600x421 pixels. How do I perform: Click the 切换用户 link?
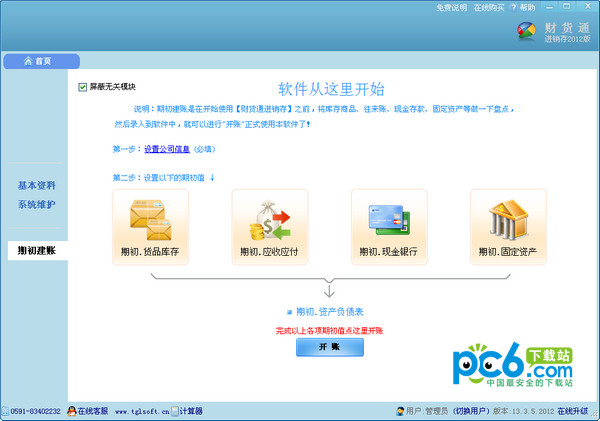click(471, 411)
